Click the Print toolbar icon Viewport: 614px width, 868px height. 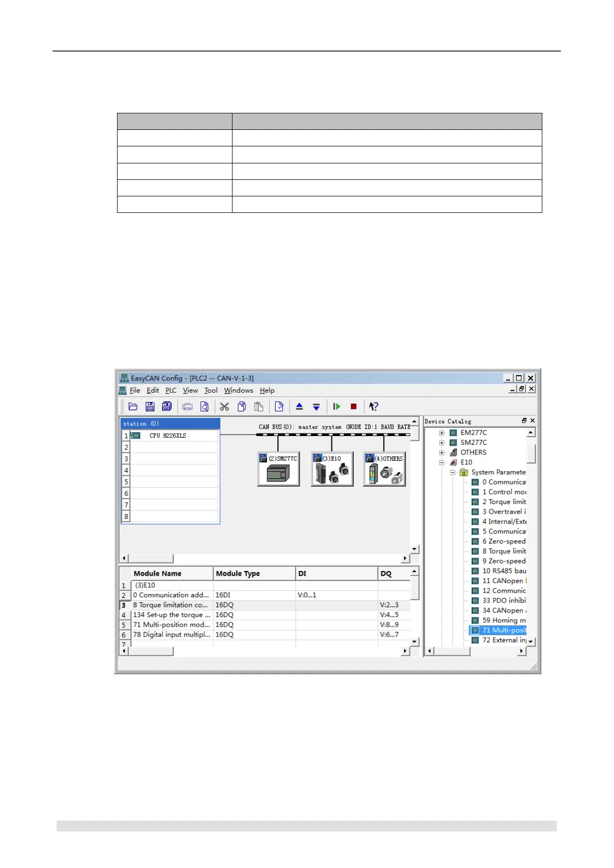(x=188, y=407)
